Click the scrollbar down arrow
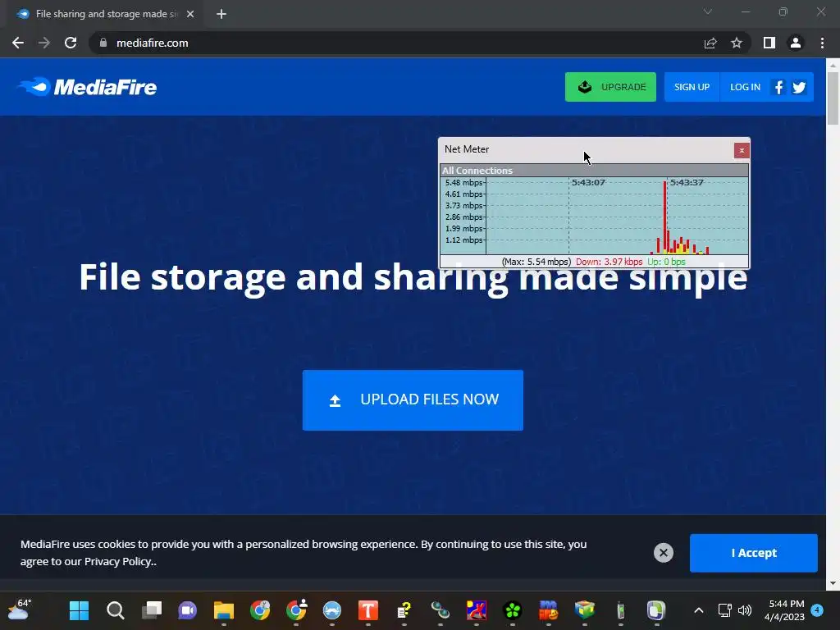Screen dimensions: 840x630 click(x=833, y=583)
